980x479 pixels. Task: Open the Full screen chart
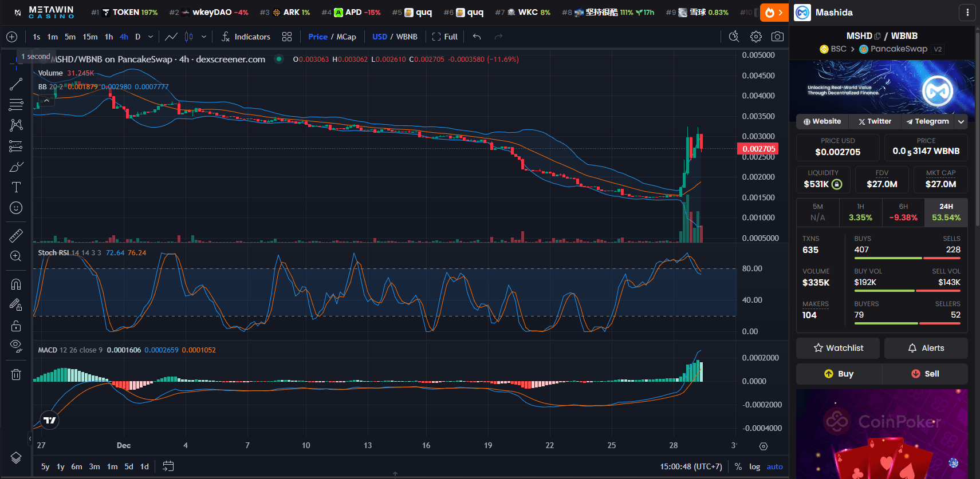click(x=445, y=37)
